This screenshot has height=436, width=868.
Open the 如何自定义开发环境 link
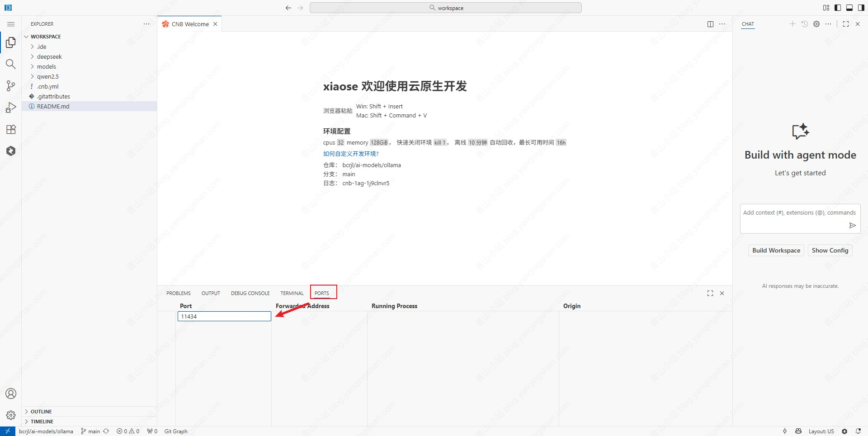pos(351,154)
